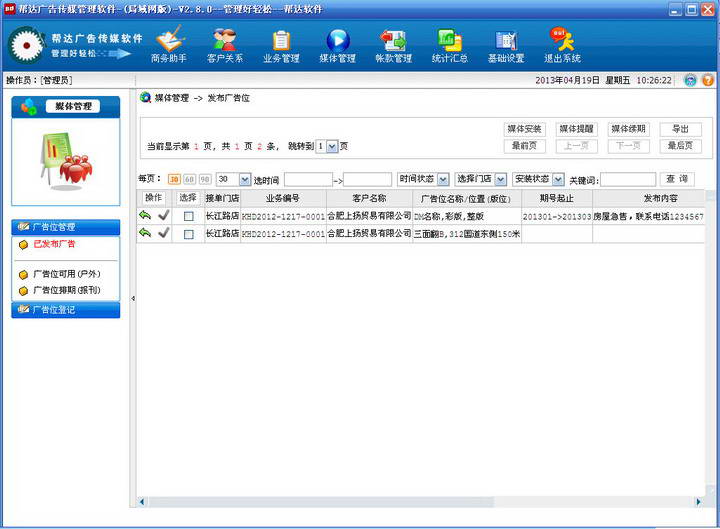This screenshot has height=529, width=720.
Task: Click 业务编号 column header
Action: click(x=283, y=198)
